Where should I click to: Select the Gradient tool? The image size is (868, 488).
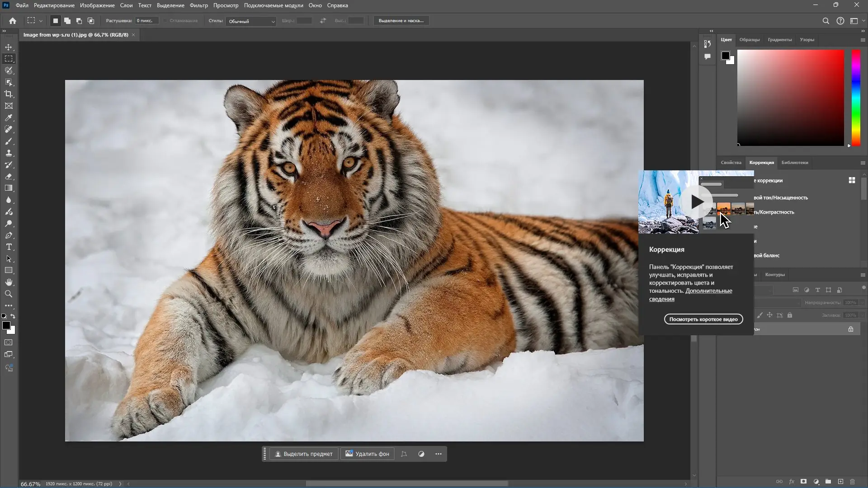coord(9,188)
